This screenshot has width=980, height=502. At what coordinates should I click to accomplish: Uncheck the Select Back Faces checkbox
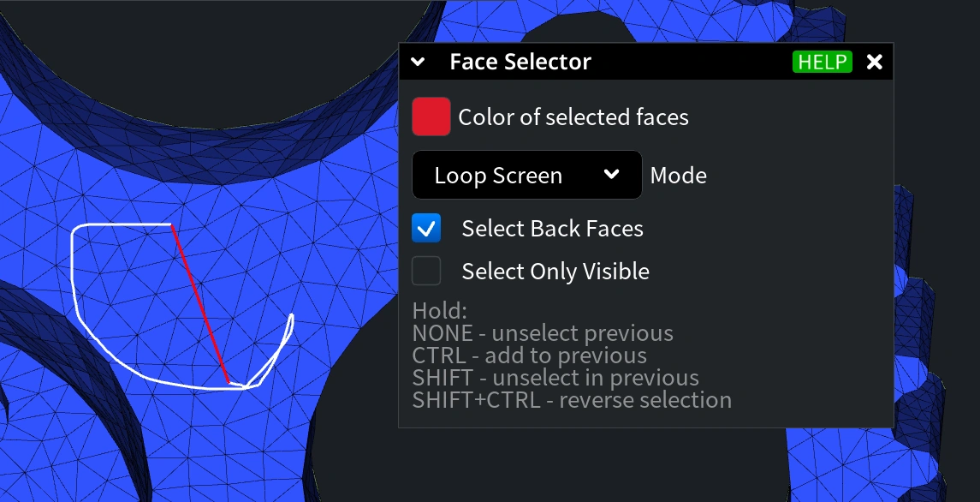[x=426, y=229]
